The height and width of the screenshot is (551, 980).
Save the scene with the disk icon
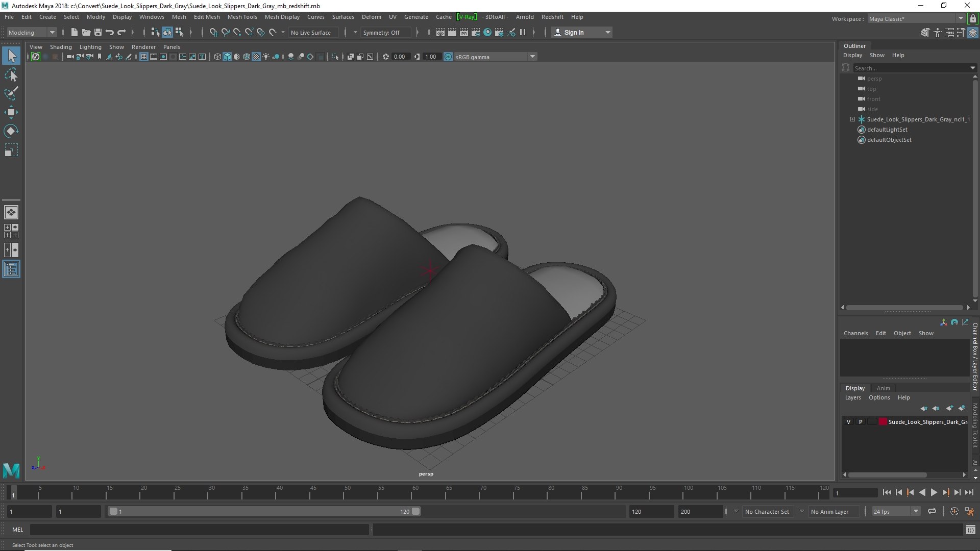[97, 32]
